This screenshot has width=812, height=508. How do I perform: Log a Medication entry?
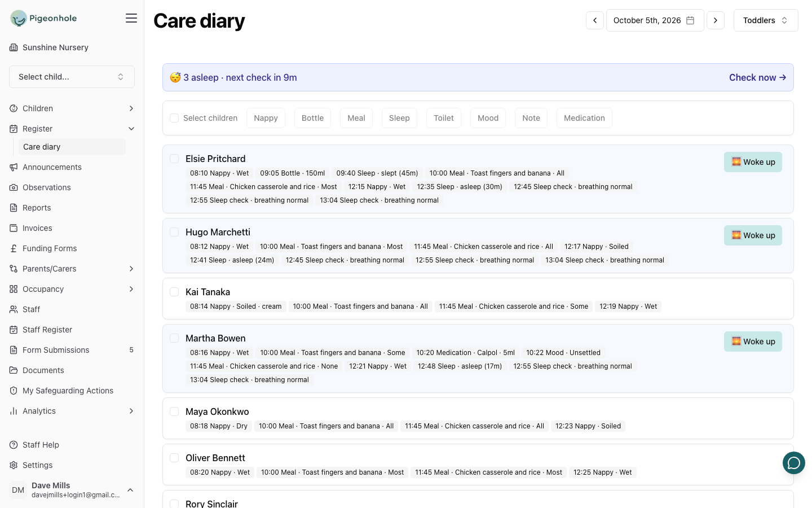584,118
